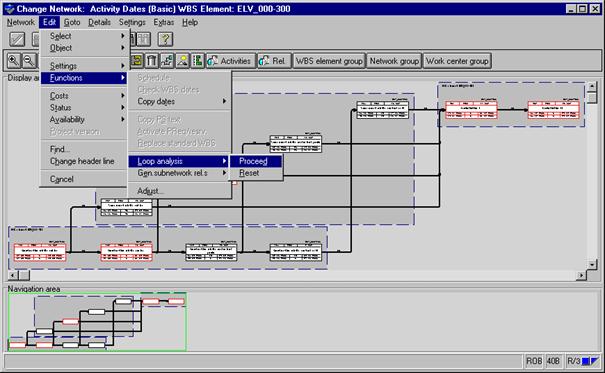Click the landscape picture toolbar icon
605x373 pixels.
(183, 61)
